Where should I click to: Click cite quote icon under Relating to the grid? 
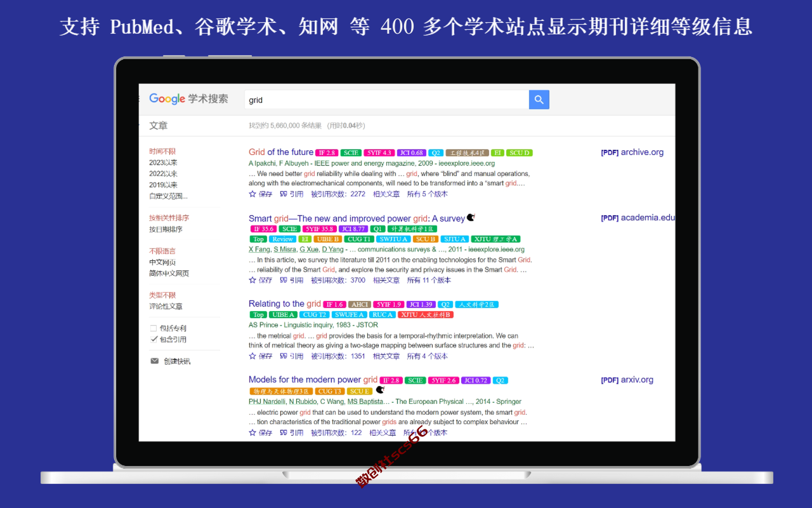(x=284, y=356)
